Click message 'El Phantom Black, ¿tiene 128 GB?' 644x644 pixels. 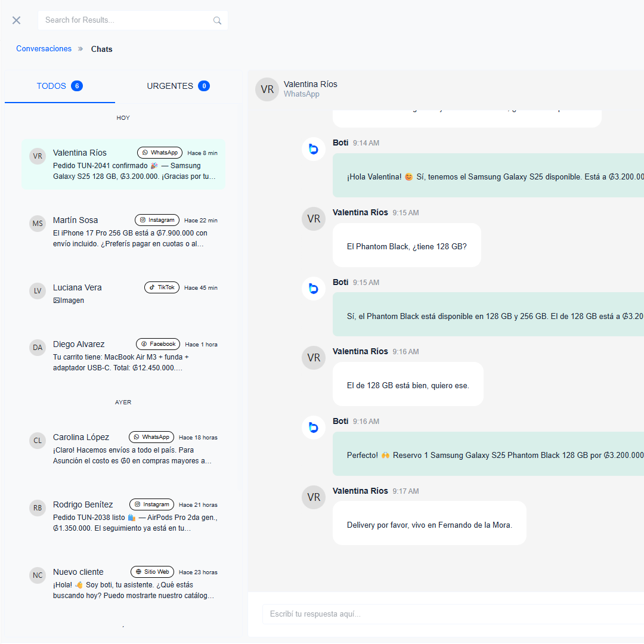point(407,245)
